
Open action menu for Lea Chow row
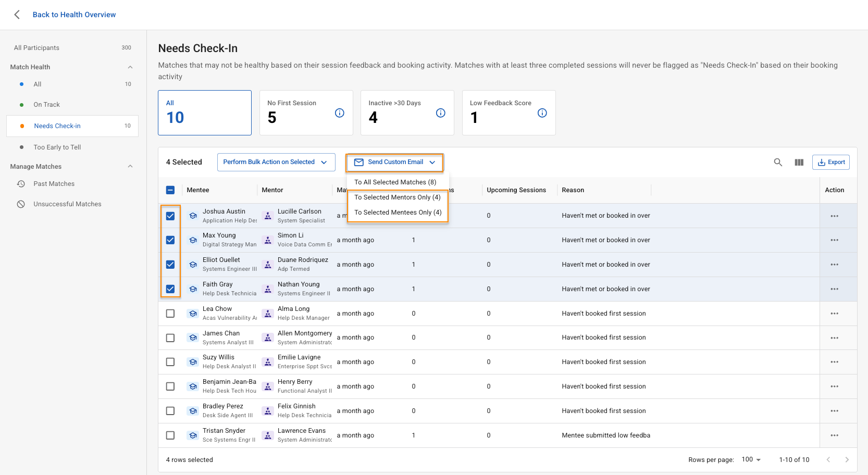coord(834,314)
